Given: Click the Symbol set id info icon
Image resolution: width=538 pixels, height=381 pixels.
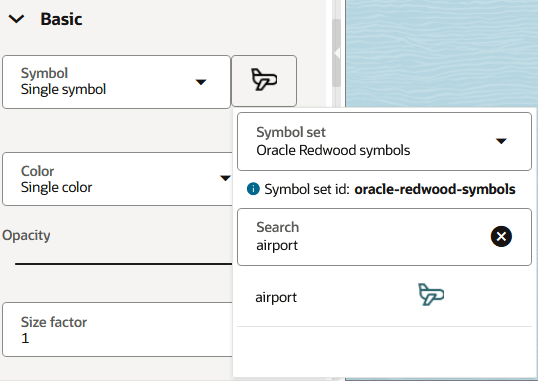Looking at the screenshot, I should tap(253, 189).
